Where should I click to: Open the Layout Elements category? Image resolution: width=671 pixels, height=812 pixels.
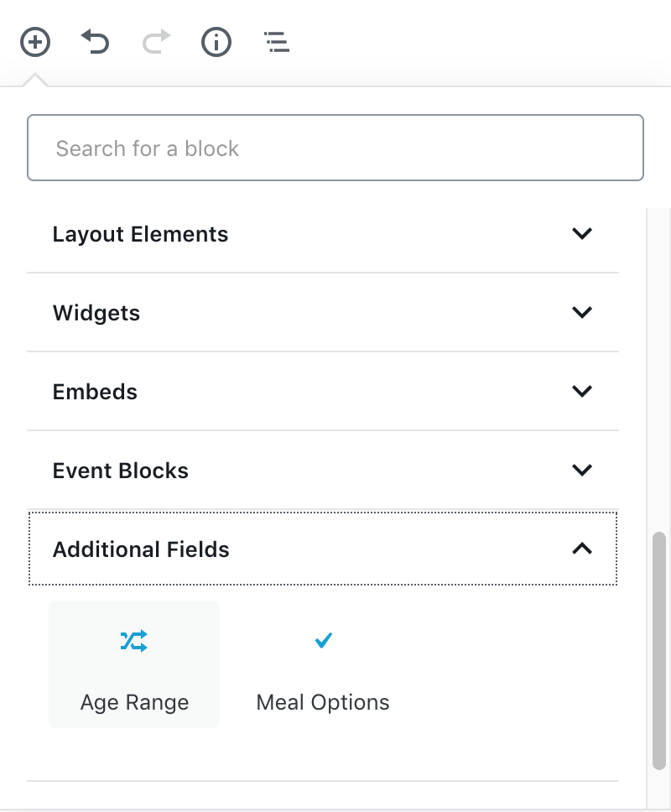[x=140, y=234]
